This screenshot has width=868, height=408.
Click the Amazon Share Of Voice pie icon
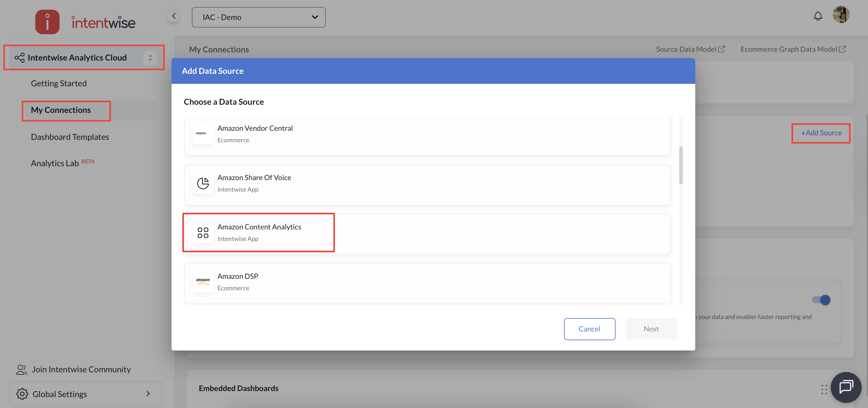[x=203, y=183]
